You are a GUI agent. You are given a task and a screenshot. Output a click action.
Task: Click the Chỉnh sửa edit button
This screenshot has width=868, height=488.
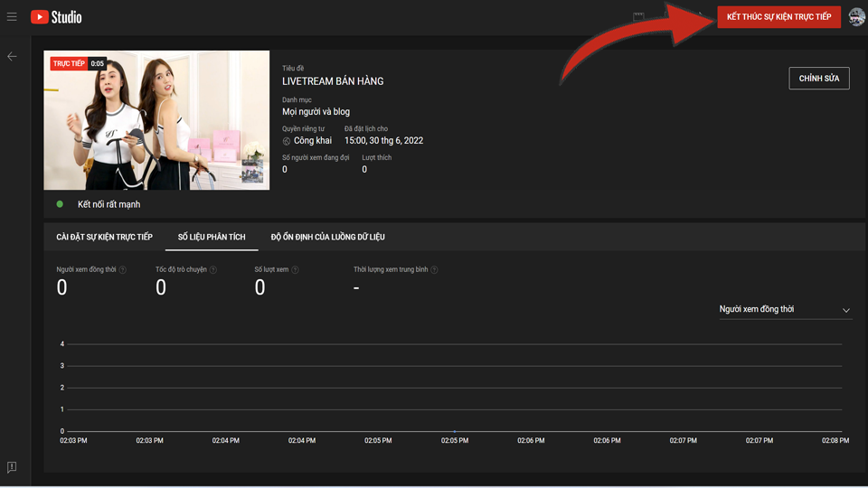819,79
